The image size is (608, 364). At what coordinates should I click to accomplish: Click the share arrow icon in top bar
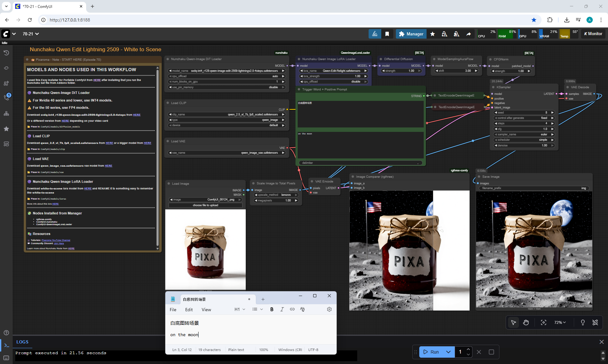[468, 34]
